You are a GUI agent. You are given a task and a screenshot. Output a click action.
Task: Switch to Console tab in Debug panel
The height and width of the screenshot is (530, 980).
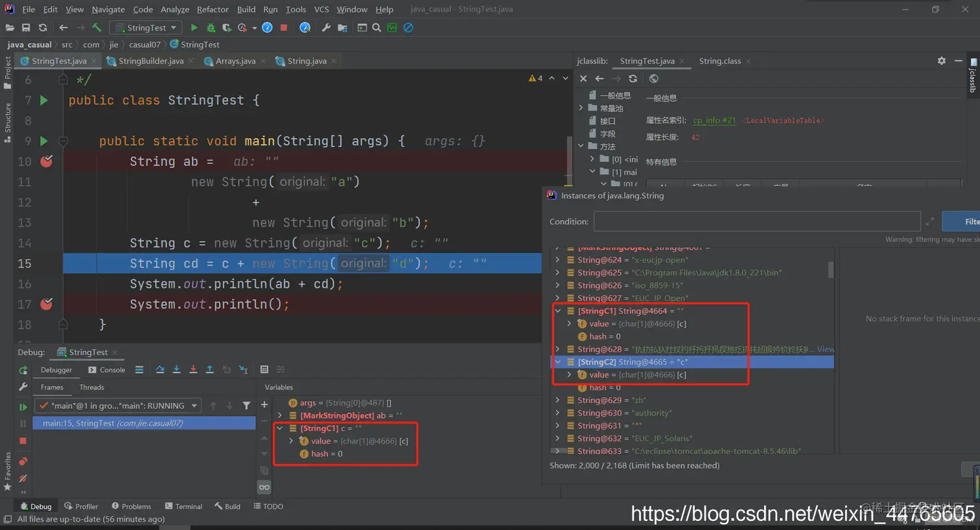click(x=107, y=370)
